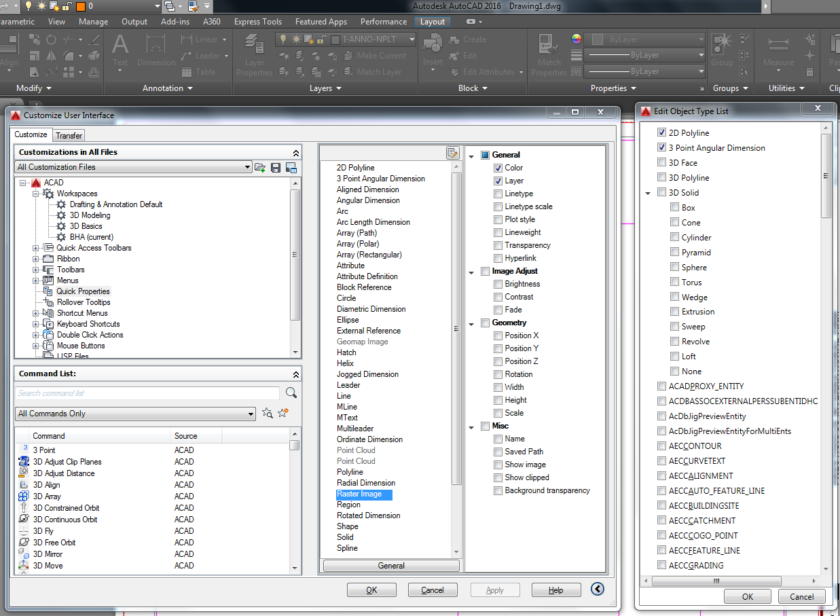This screenshot has height=616, width=840.
Task: Collapse the 3D Solid tree branch
Action: pos(648,192)
